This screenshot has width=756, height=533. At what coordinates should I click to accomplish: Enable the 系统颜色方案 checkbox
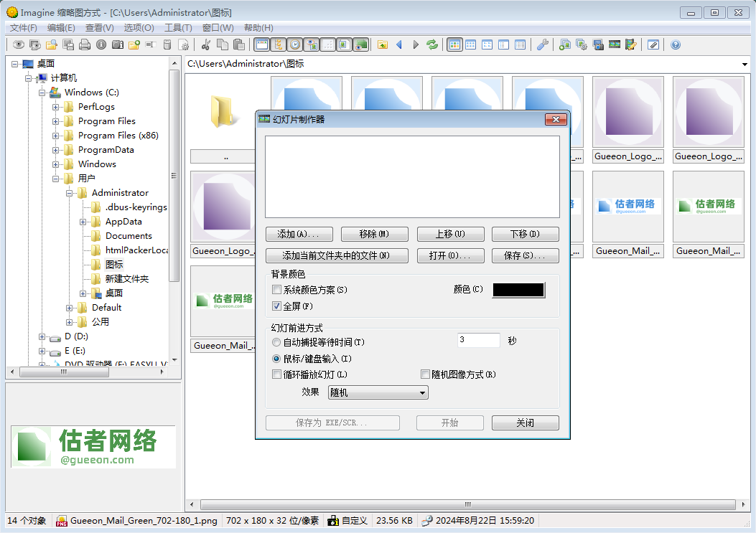[x=276, y=290]
